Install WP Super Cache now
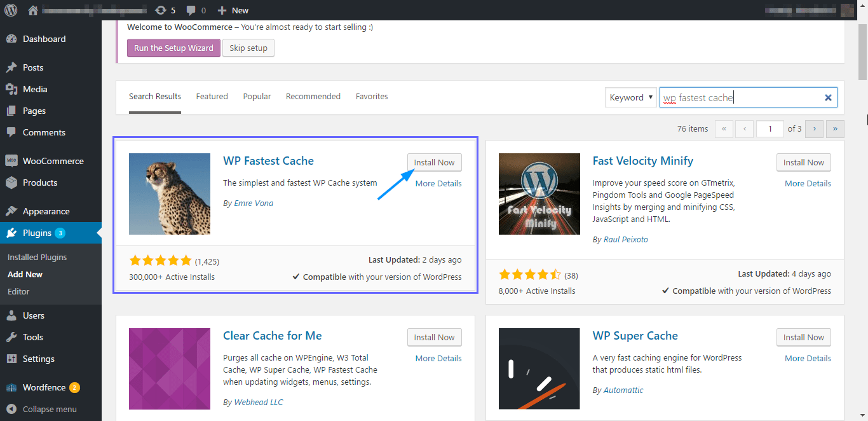 804,337
